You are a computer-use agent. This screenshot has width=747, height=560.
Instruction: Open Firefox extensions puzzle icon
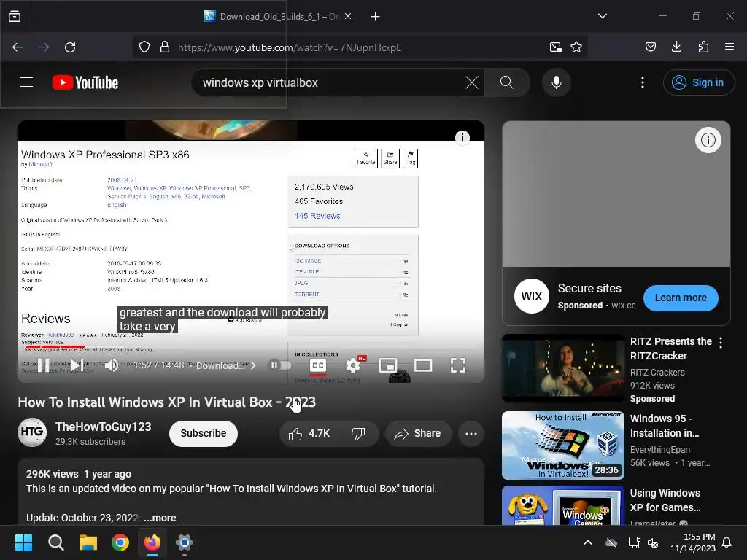[703, 47]
